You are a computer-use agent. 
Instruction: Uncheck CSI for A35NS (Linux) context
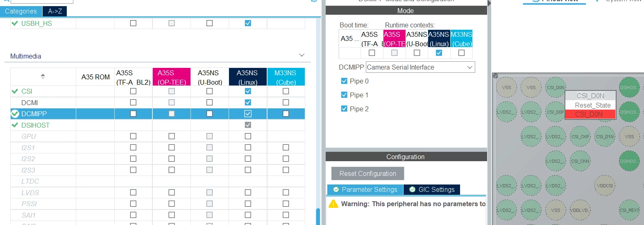tap(248, 91)
